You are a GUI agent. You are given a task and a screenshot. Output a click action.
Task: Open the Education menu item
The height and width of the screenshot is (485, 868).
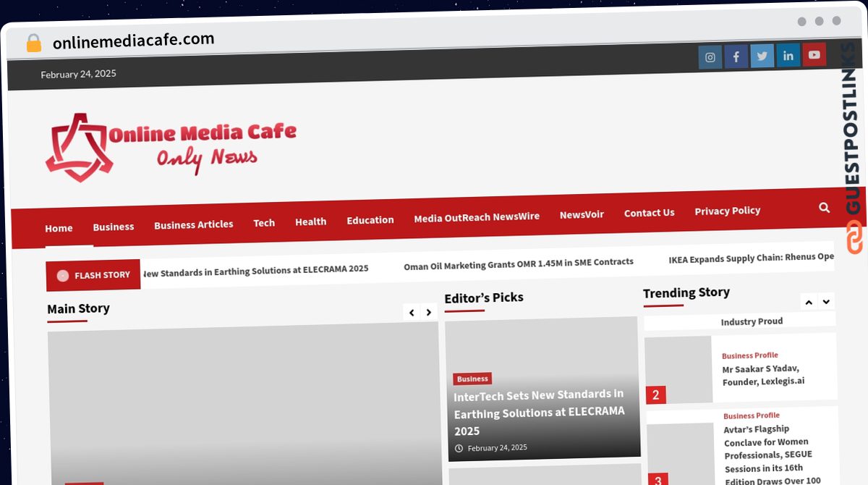(370, 220)
